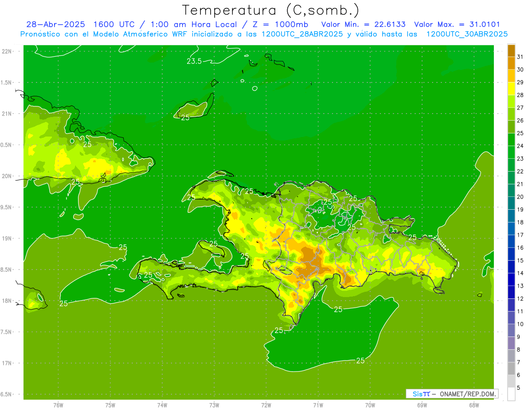Image resolution: width=532 pixels, height=411 pixels.
Task: Click the '18N' latitude label
Action: 8,301
